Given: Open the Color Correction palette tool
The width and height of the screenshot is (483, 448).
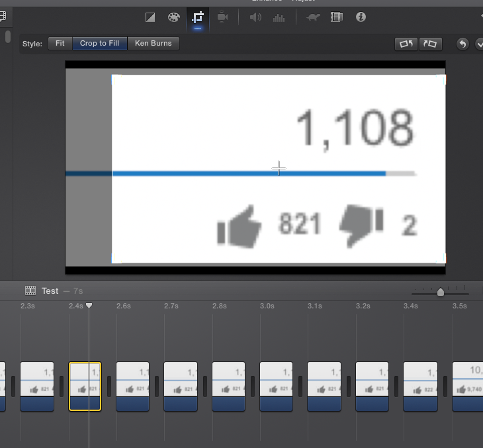Looking at the screenshot, I should tap(174, 17).
